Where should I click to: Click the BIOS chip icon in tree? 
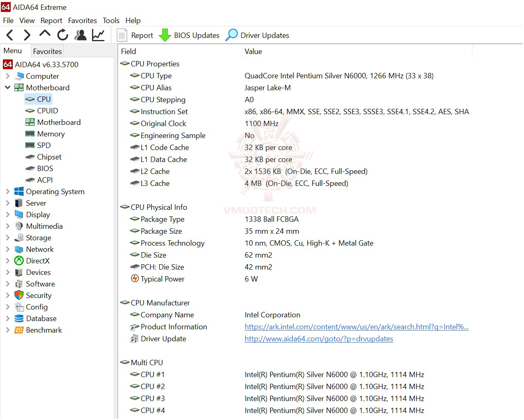point(30,169)
